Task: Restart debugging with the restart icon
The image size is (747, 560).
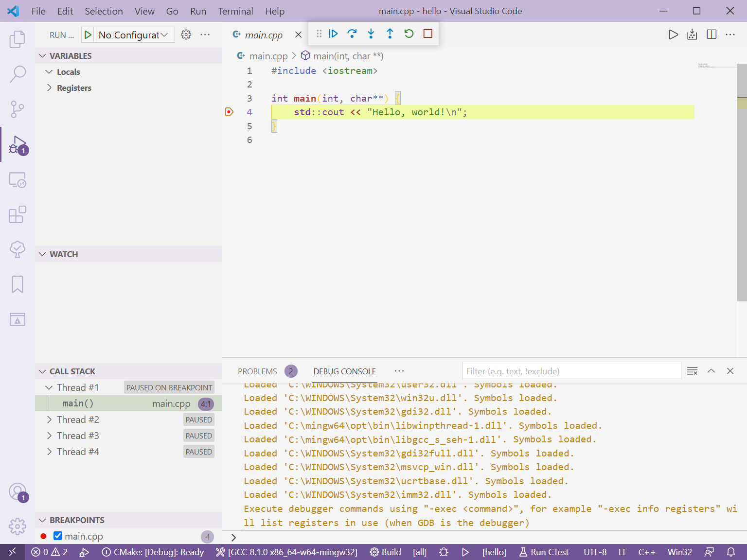Action: click(x=409, y=34)
